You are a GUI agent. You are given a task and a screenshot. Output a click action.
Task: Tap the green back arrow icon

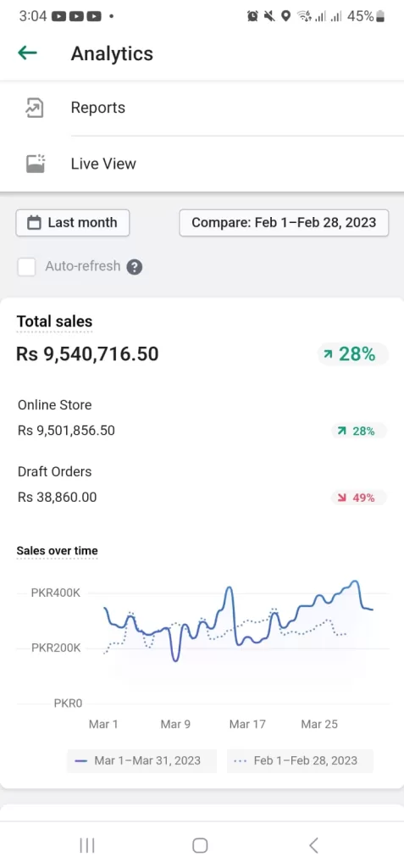point(27,53)
